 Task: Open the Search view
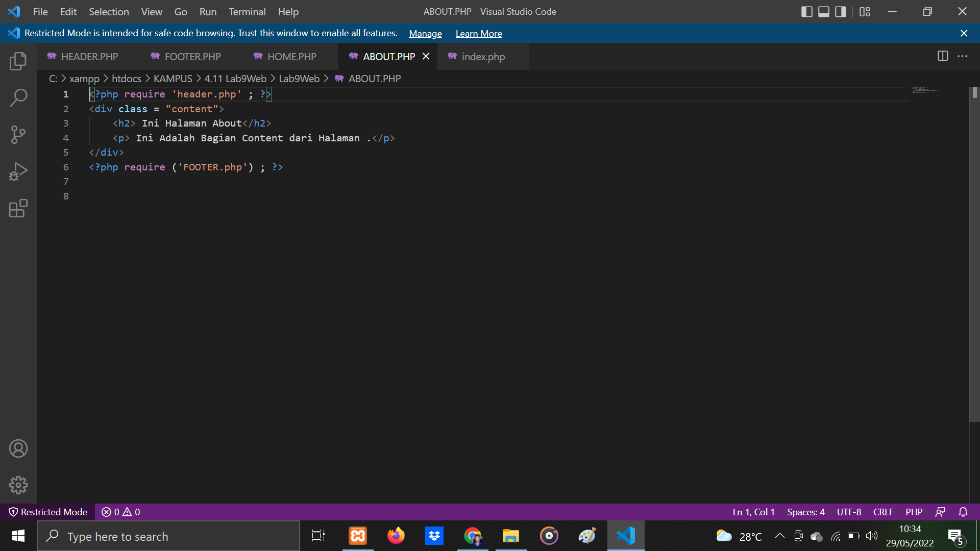pos(18,97)
